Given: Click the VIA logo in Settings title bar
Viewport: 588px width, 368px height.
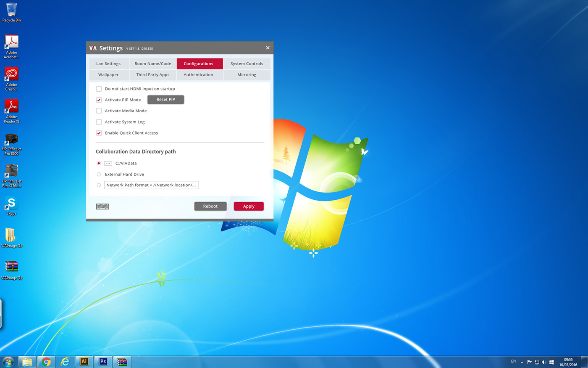Looking at the screenshot, I should [x=93, y=48].
